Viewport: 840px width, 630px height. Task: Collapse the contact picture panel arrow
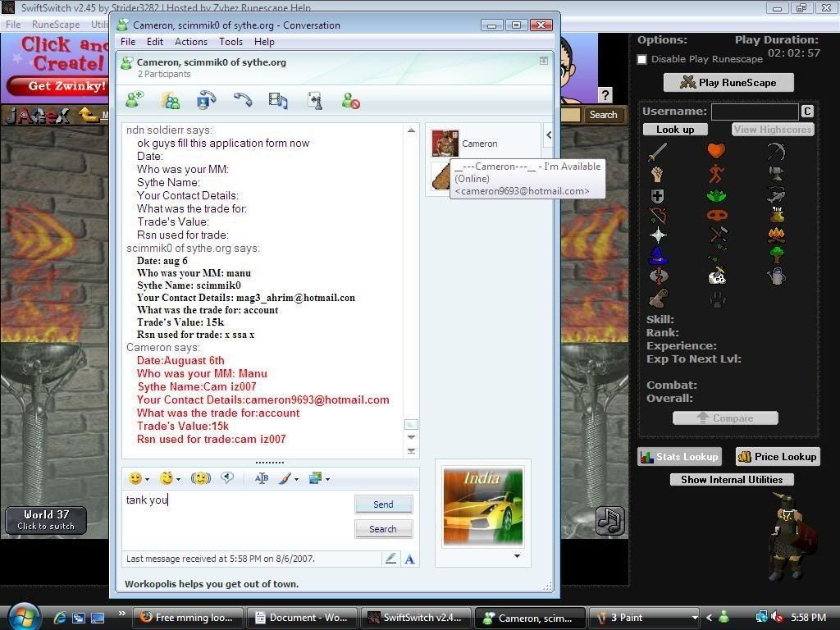point(549,135)
